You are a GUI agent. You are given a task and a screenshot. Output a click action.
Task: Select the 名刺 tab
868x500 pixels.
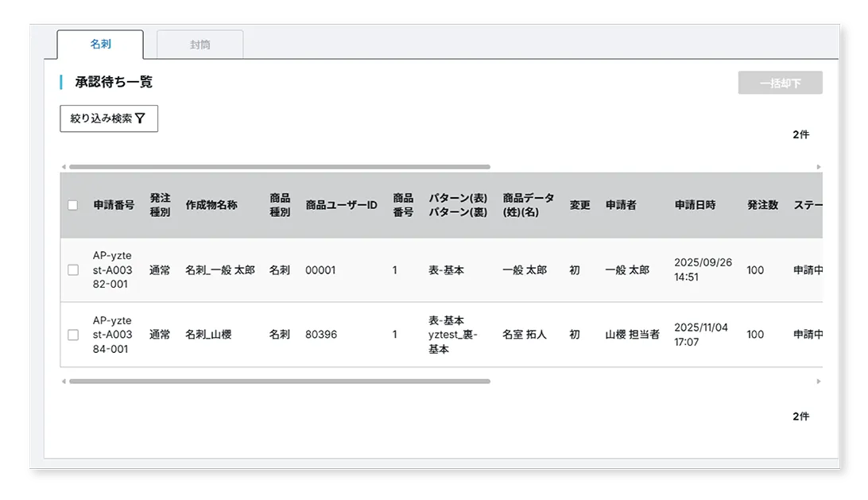[99, 45]
